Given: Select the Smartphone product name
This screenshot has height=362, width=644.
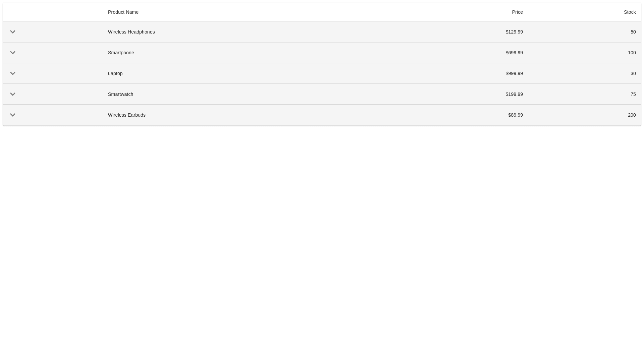Looking at the screenshot, I should [121, 53].
